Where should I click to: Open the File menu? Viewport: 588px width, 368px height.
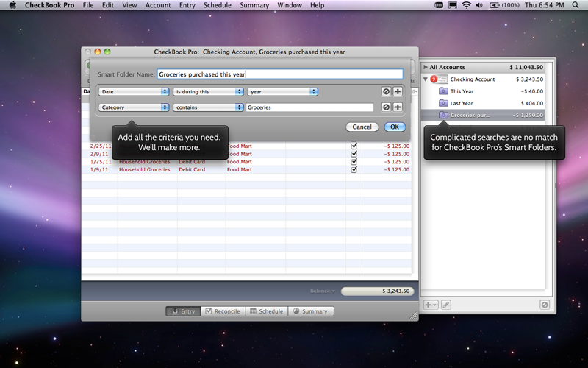[x=88, y=5]
